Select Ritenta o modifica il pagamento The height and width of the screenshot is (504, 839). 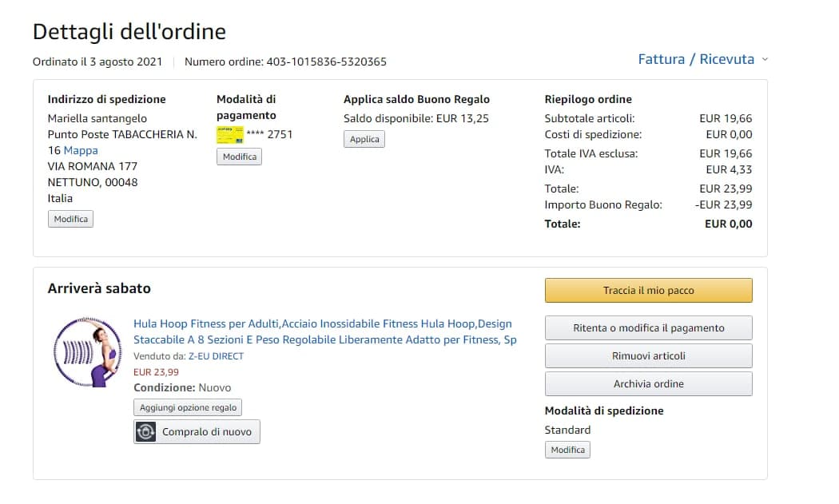648,328
